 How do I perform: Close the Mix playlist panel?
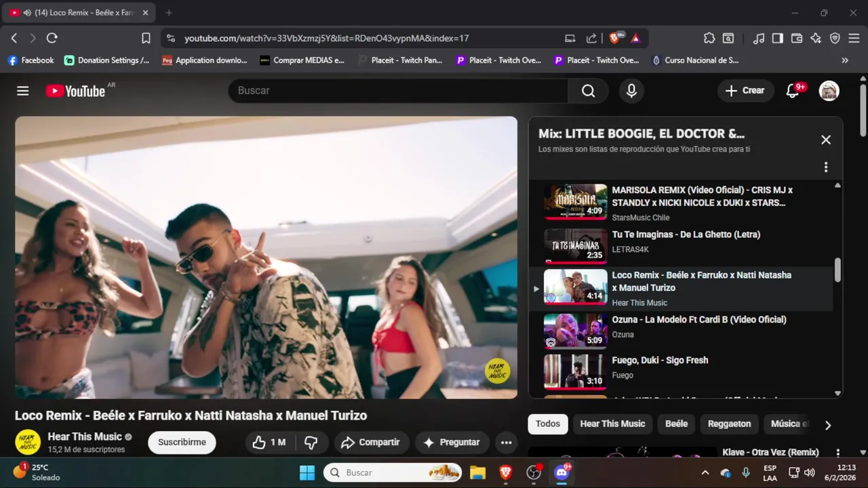pyautogui.click(x=826, y=140)
